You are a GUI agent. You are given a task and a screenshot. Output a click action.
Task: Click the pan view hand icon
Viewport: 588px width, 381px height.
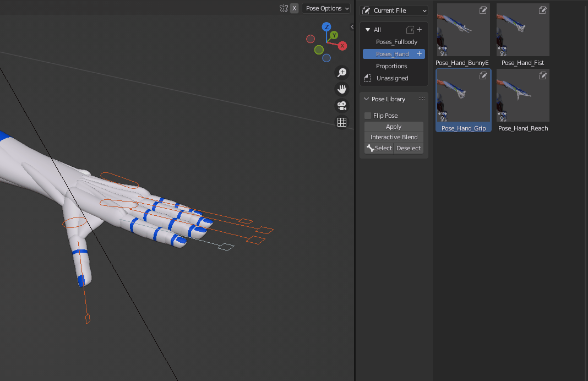click(x=342, y=89)
